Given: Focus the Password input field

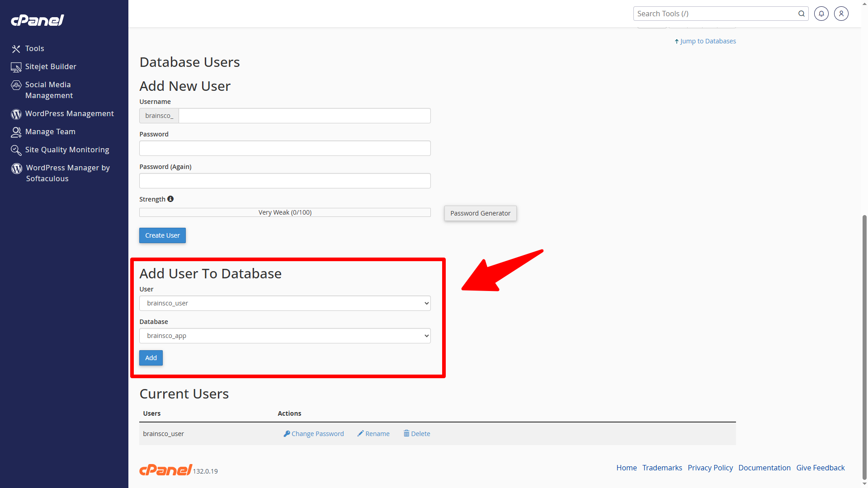Looking at the screenshot, I should pos(285,148).
